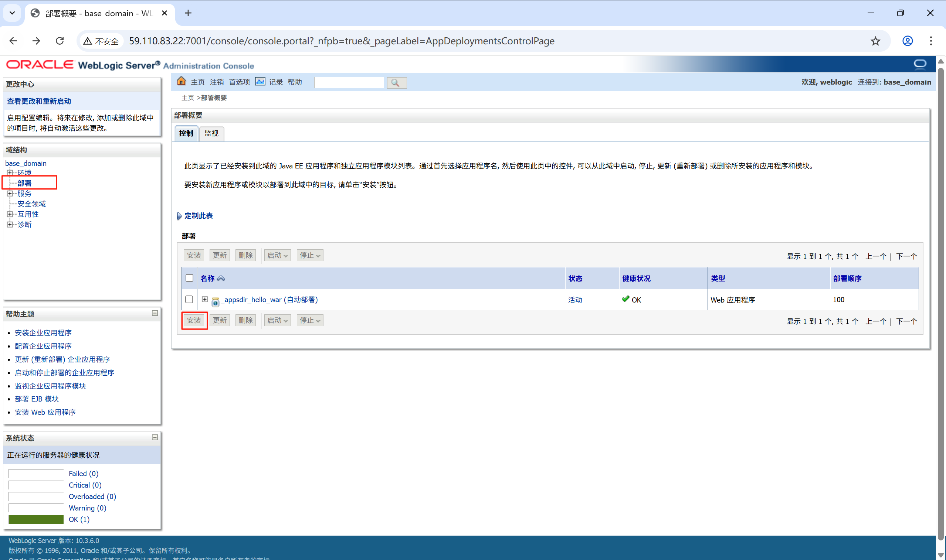The width and height of the screenshot is (946, 560).
Task: Click the record (记录) chart icon
Action: [260, 82]
